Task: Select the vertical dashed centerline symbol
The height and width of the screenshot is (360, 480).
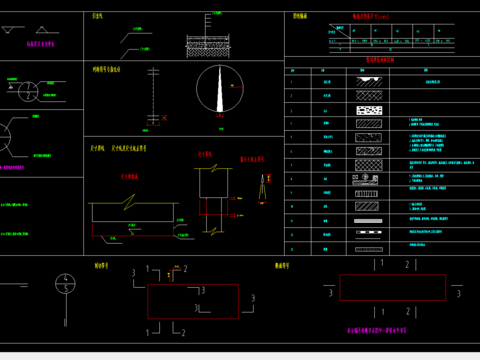Action: [153, 96]
